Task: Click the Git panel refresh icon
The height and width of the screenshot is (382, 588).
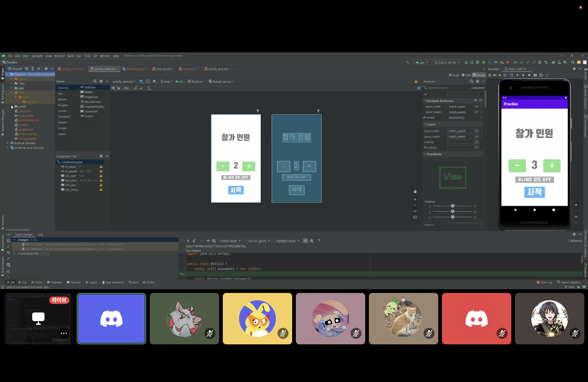Action: coord(8,241)
